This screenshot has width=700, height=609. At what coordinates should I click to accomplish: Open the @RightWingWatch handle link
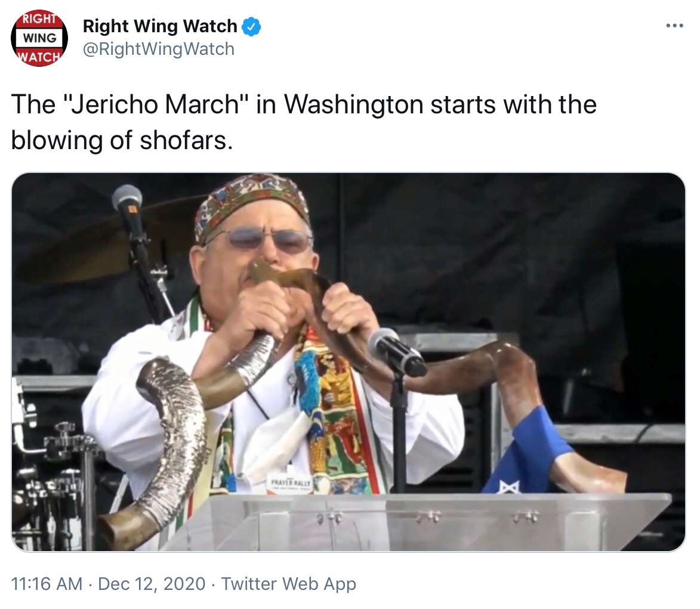tap(158, 49)
